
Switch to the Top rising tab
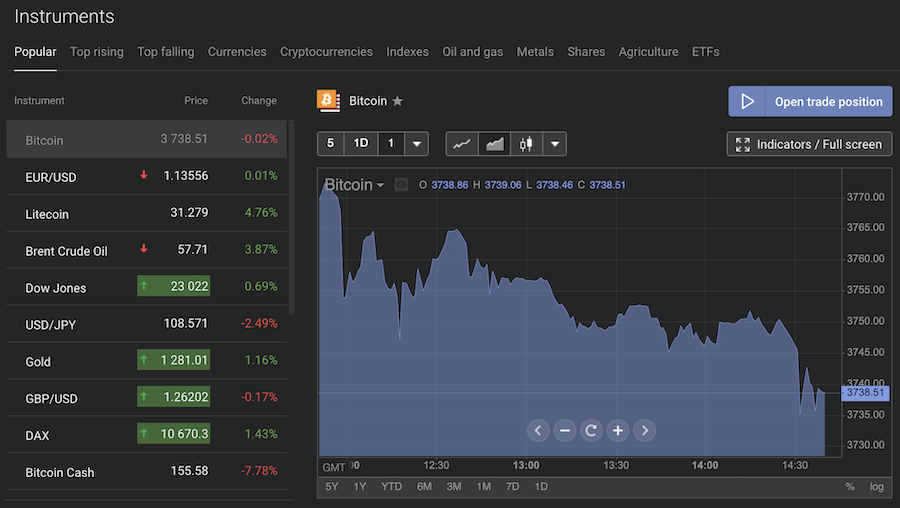pos(96,52)
